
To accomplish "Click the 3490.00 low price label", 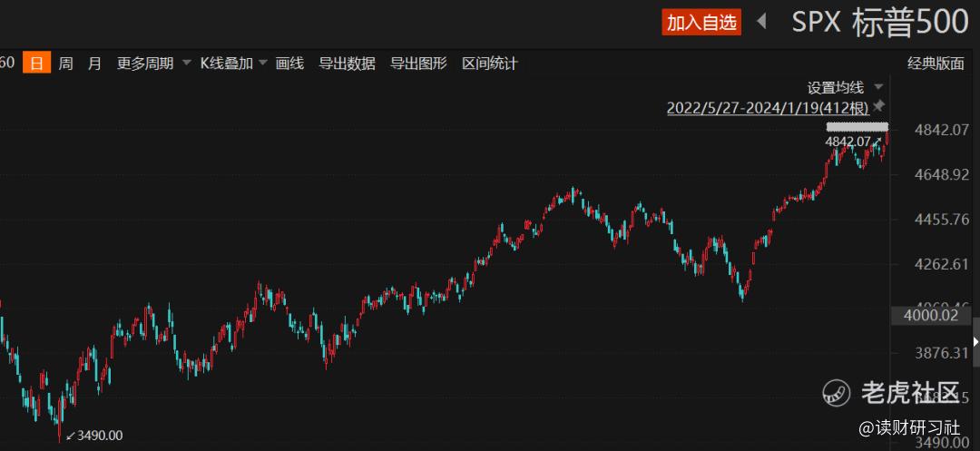I will [100, 436].
